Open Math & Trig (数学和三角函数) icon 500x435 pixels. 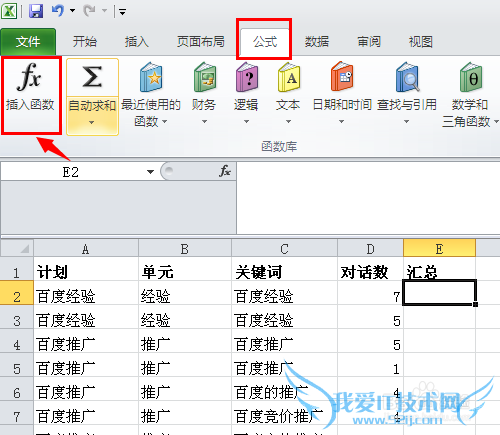pos(471,77)
